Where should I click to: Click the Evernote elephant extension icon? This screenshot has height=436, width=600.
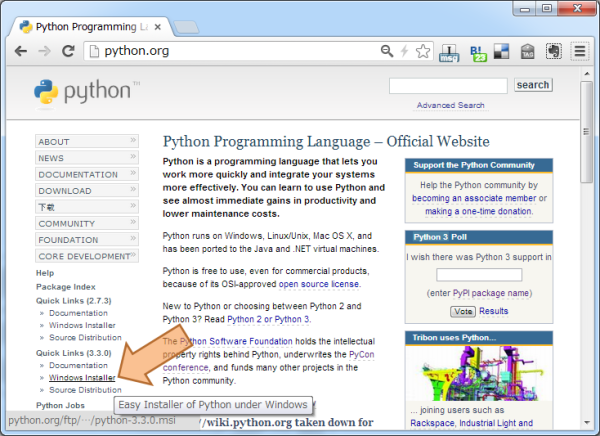click(552, 51)
